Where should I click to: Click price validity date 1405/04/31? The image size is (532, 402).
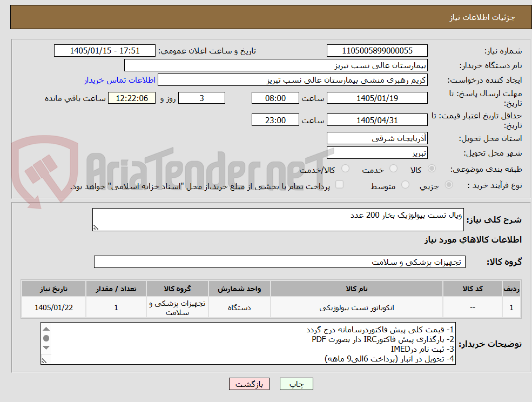[377, 120]
